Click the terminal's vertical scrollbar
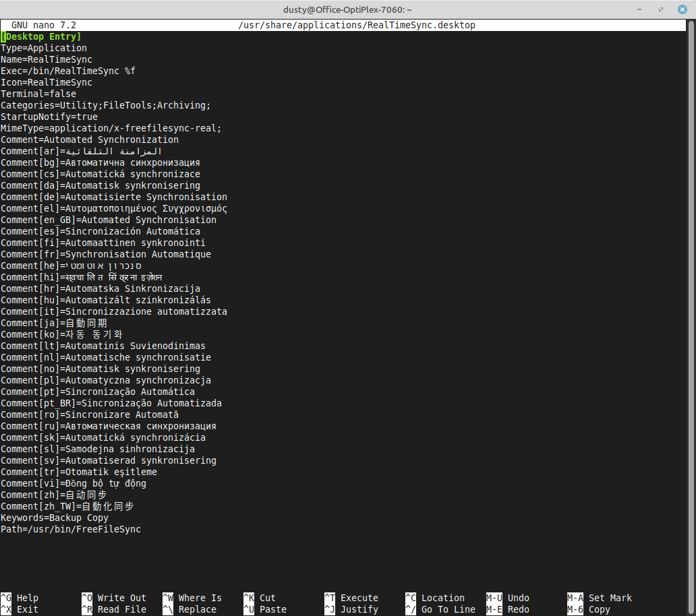This screenshot has width=696, height=616. 691,317
